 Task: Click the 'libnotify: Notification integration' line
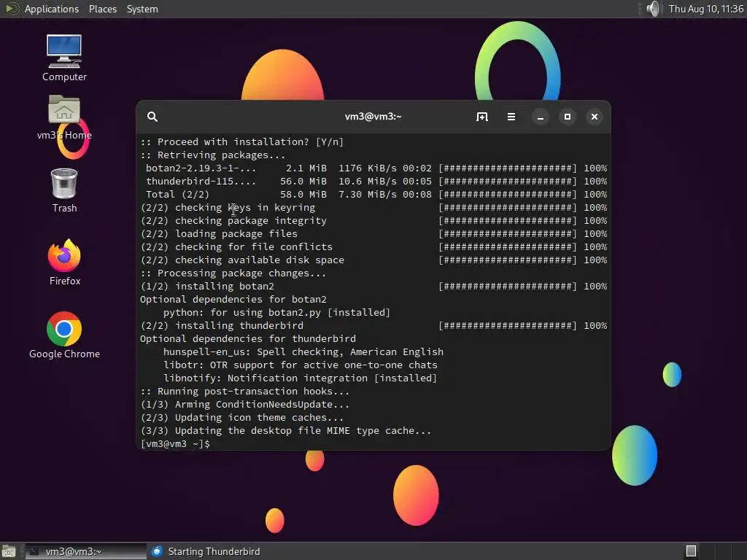coord(300,378)
